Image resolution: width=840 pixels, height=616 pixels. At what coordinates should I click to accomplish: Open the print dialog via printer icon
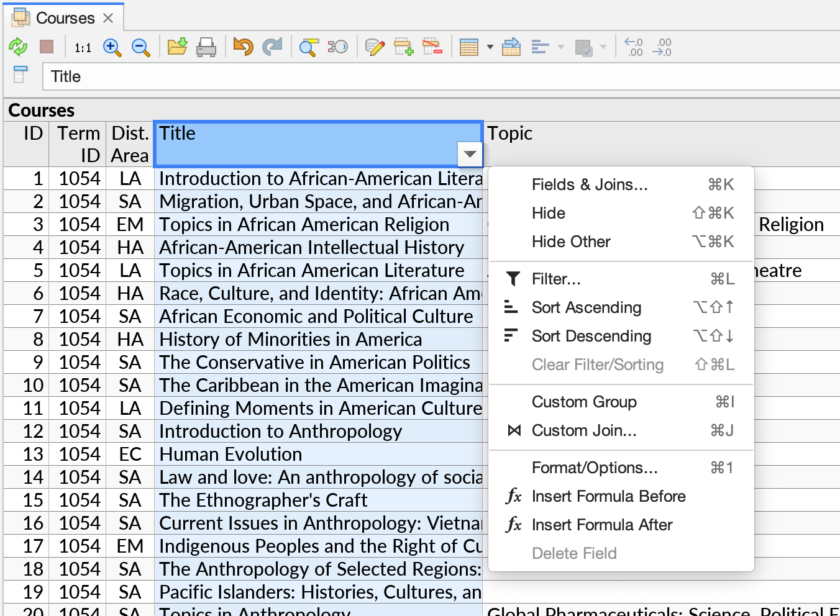pos(207,47)
